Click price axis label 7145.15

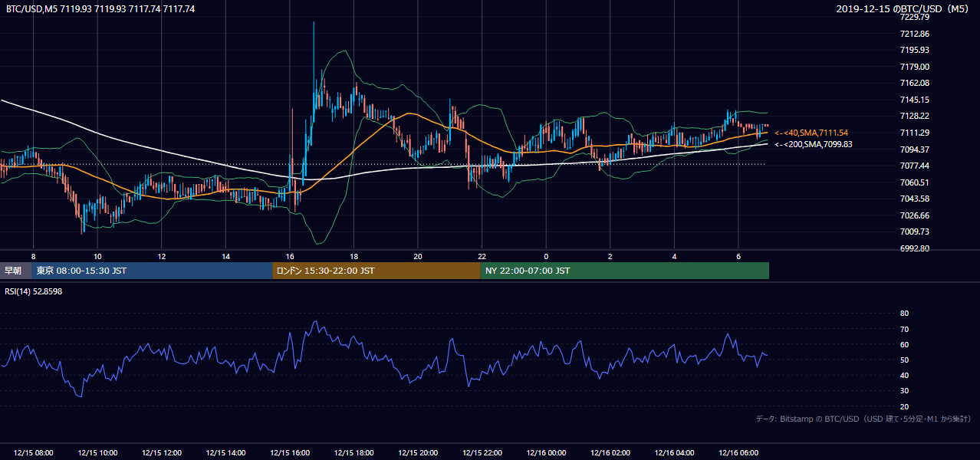tap(915, 100)
